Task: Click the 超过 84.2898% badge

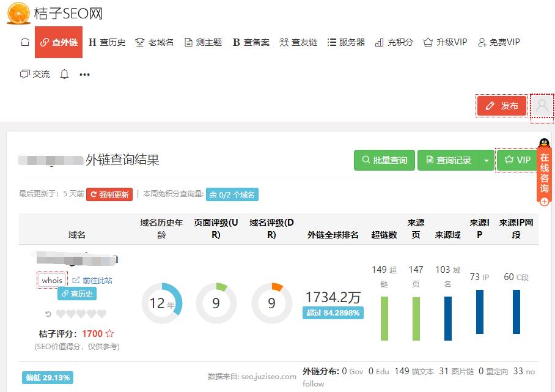Action: click(x=333, y=312)
